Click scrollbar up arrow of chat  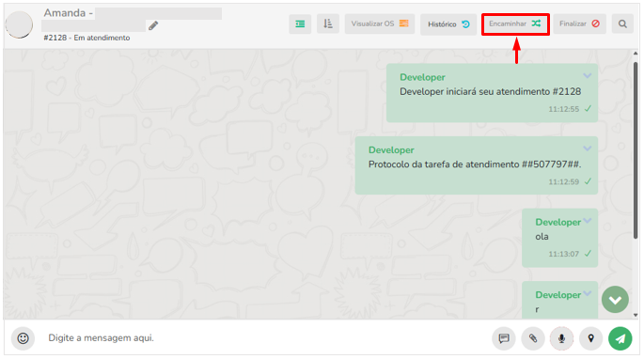pos(636,54)
